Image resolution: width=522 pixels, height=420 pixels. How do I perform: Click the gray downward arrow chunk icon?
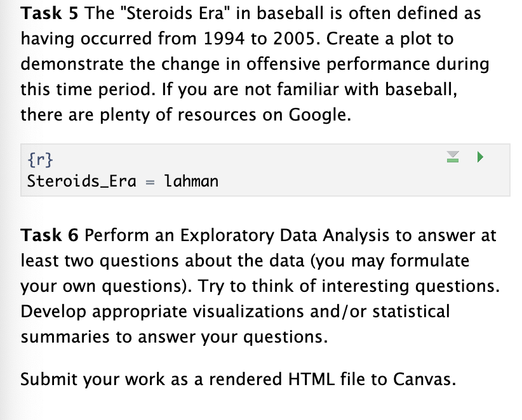(453, 157)
